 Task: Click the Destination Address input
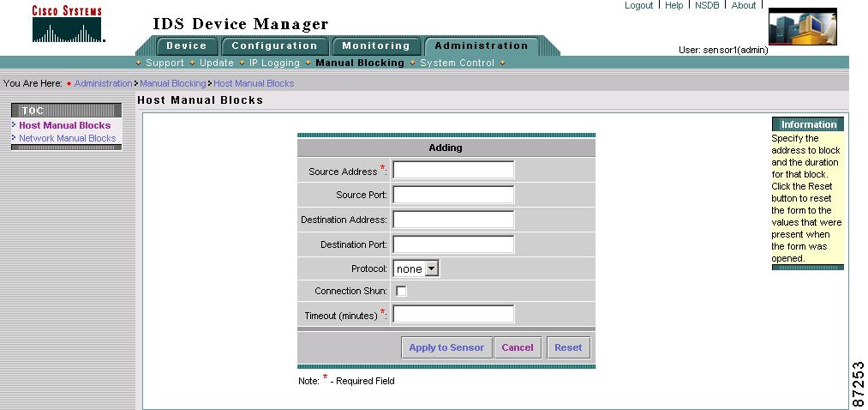(453, 220)
